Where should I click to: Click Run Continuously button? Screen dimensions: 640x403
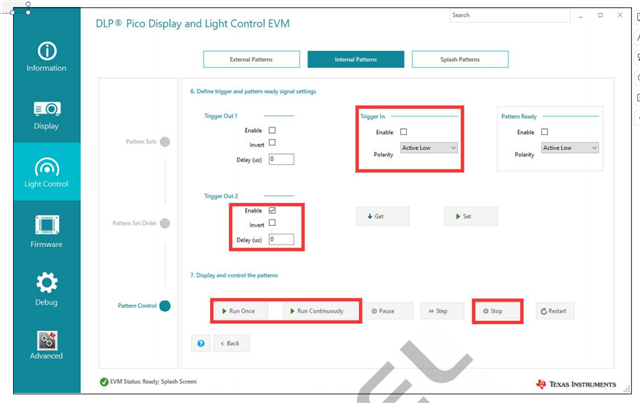coord(320,311)
